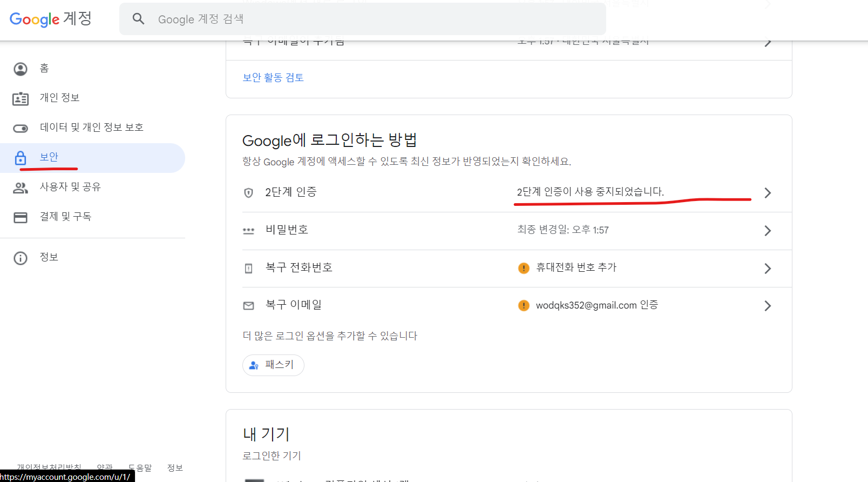Viewport: 868px width, 482px height.
Task: Click the 정보 info circle icon
Action: [21, 258]
